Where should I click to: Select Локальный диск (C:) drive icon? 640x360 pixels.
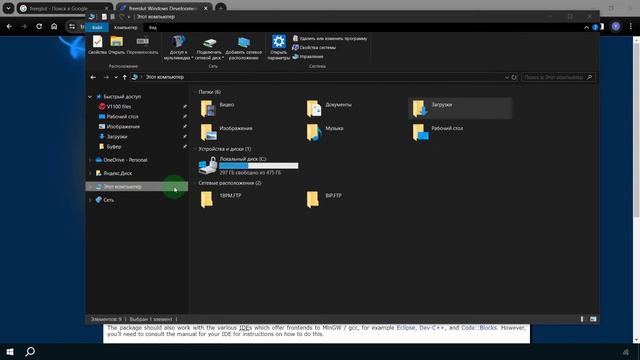coord(208,166)
